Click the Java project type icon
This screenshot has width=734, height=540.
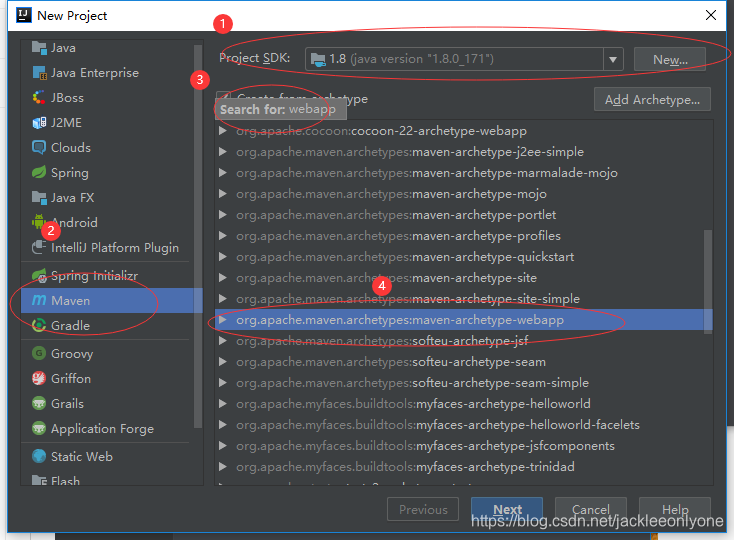click(39, 48)
